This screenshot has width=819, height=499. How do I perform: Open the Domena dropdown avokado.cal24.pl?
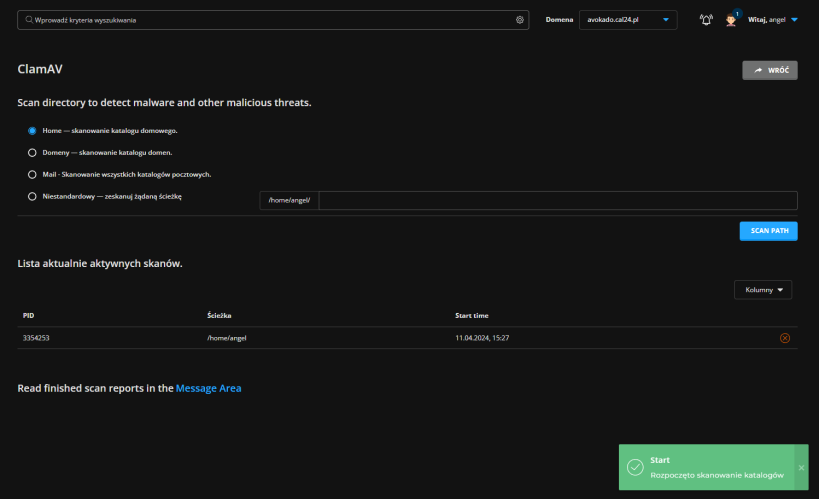[x=628, y=20]
